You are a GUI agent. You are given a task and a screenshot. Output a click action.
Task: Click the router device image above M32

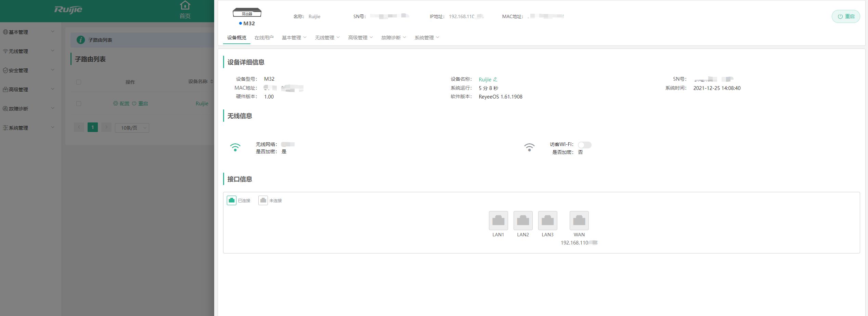[247, 13]
